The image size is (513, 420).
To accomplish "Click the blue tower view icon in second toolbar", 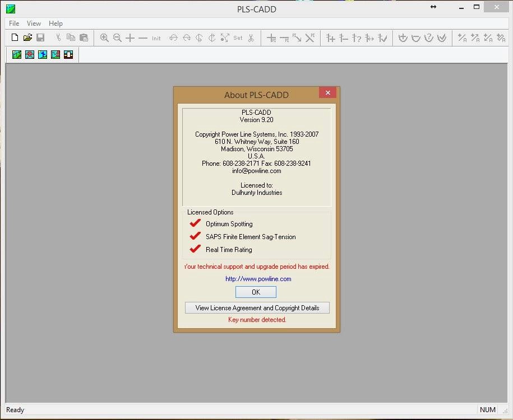I will (43, 54).
